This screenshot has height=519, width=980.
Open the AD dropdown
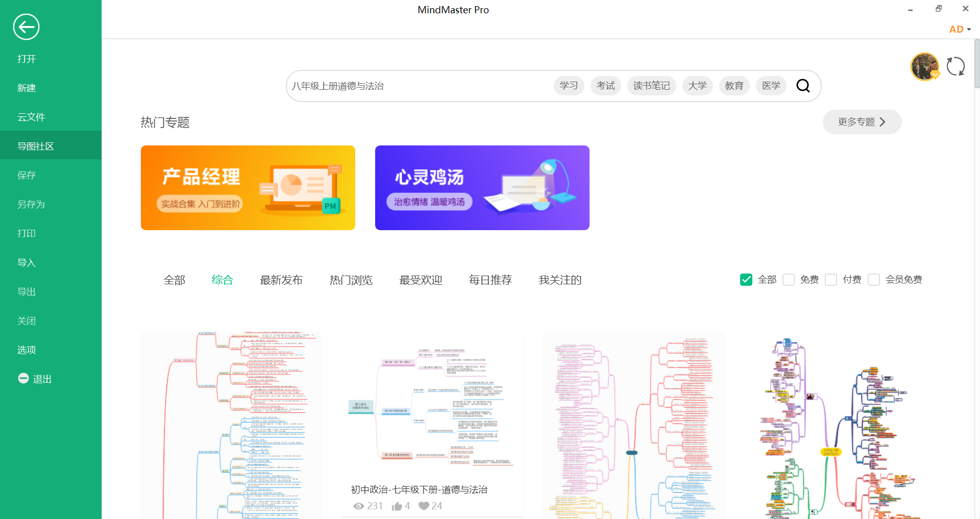(x=960, y=29)
